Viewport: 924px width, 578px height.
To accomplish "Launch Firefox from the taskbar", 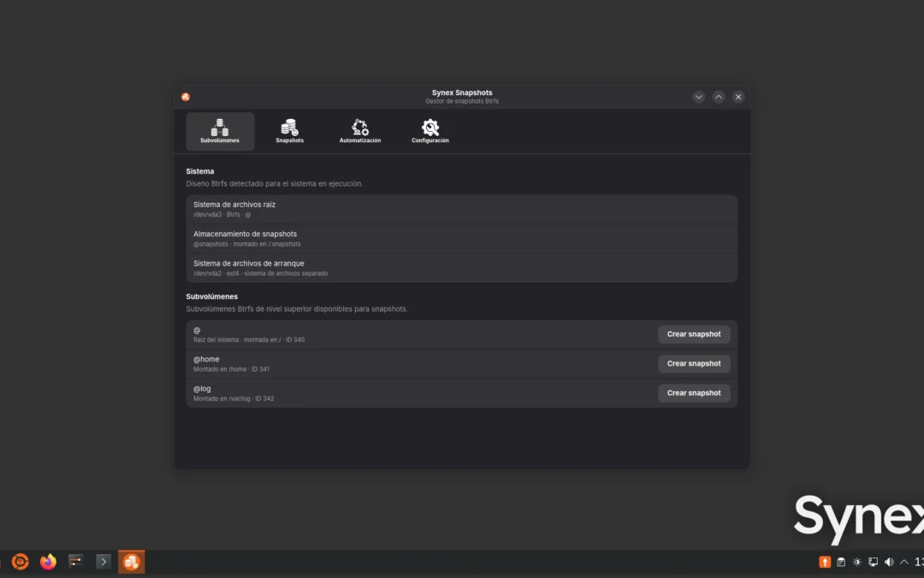I will click(x=48, y=562).
